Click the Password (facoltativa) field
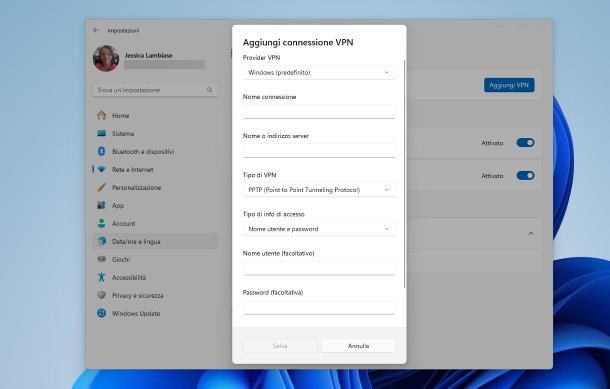 click(319, 307)
